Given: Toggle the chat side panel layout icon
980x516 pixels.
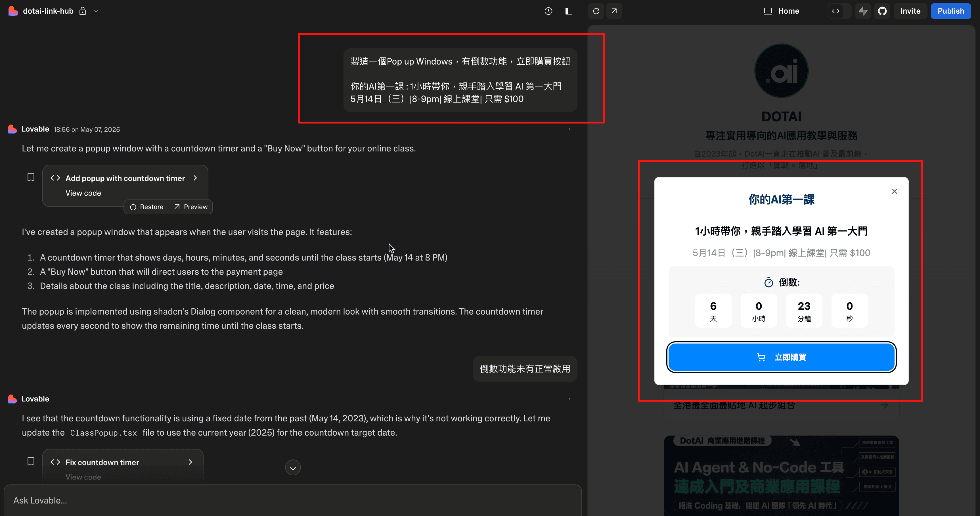Looking at the screenshot, I should pos(569,11).
